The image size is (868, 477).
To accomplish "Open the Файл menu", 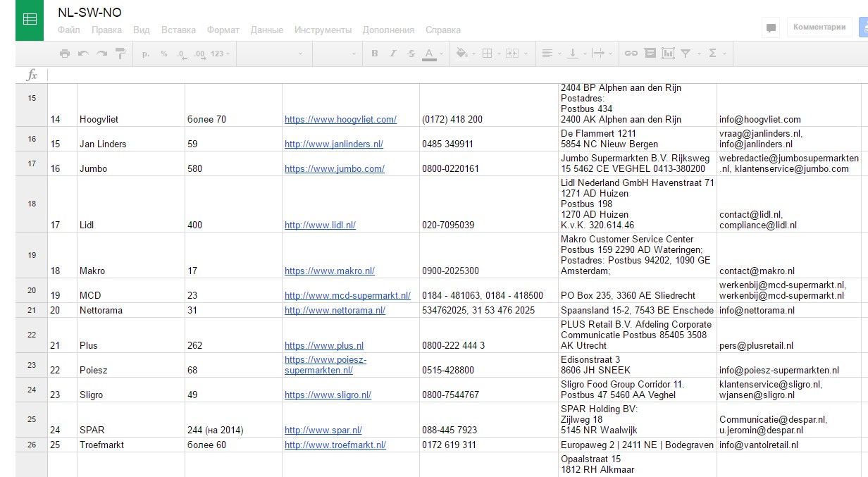I will [x=68, y=30].
